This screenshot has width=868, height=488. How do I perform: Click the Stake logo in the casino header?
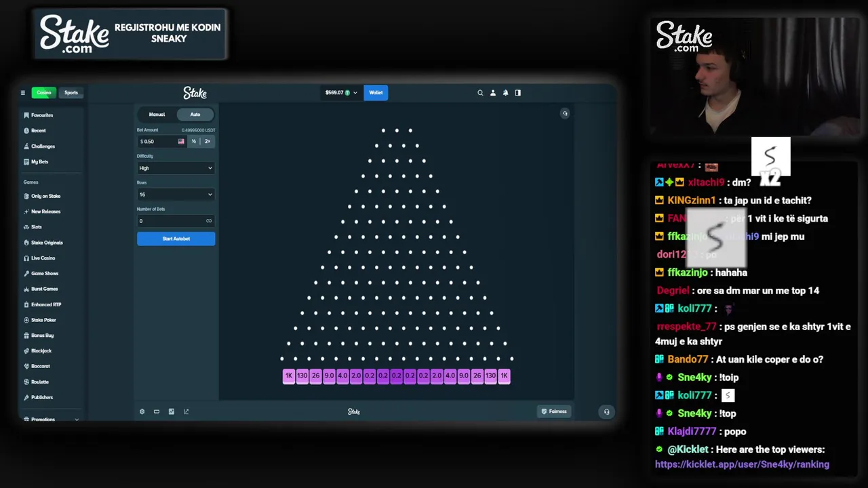[195, 93]
